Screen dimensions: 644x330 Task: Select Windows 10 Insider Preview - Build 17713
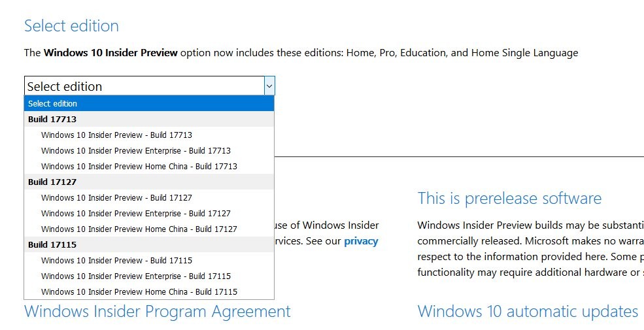point(116,135)
